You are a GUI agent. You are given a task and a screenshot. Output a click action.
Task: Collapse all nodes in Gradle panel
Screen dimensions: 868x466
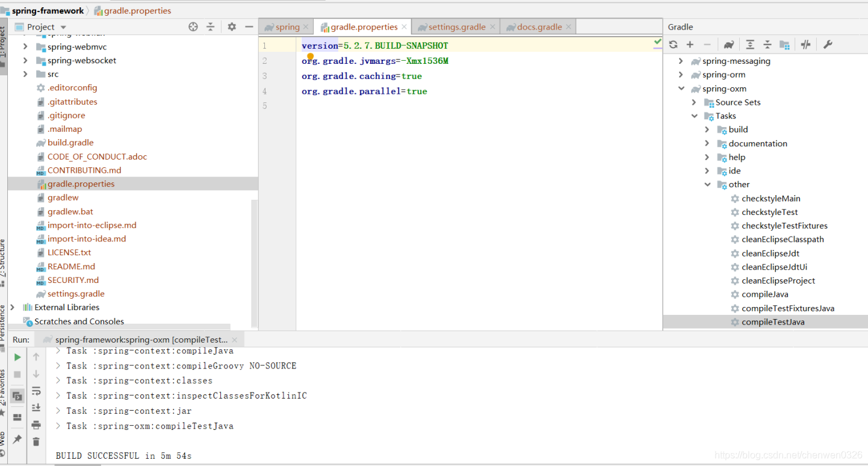[x=767, y=45]
